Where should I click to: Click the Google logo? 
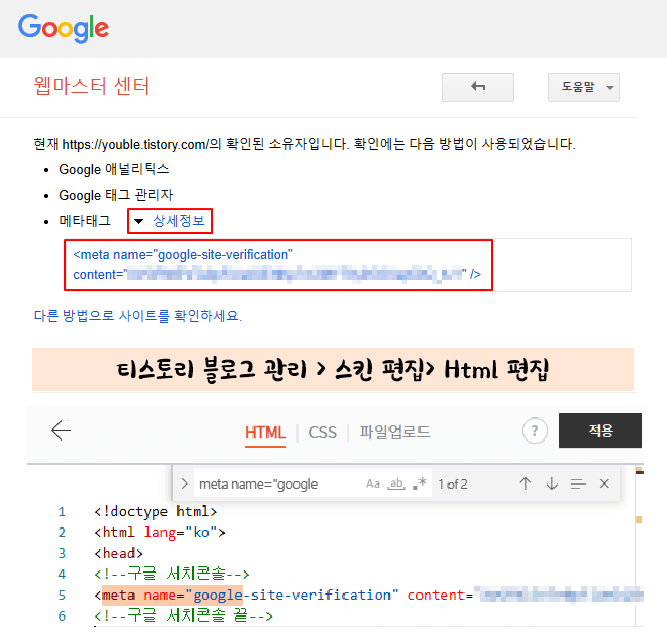[63, 28]
